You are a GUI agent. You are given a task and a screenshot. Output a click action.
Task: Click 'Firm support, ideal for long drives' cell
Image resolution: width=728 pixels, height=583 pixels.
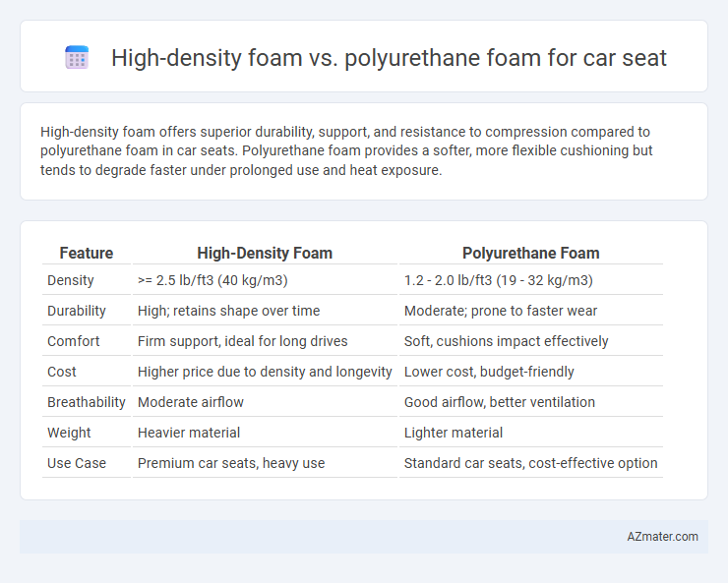point(242,341)
